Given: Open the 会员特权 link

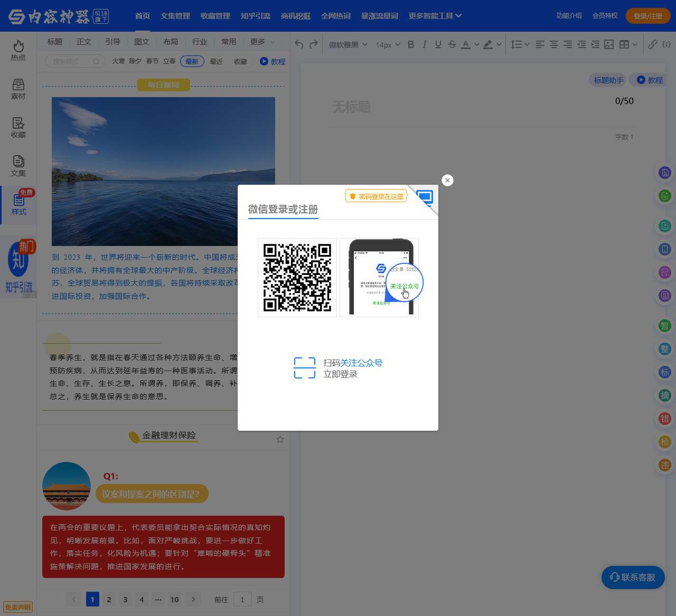Looking at the screenshot, I should click(x=605, y=16).
